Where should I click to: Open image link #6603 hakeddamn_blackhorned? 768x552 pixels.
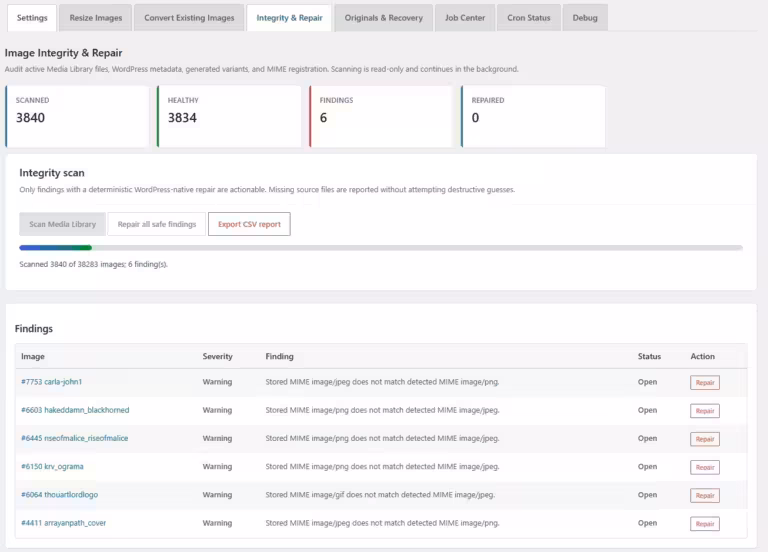click(x=75, y=410)
